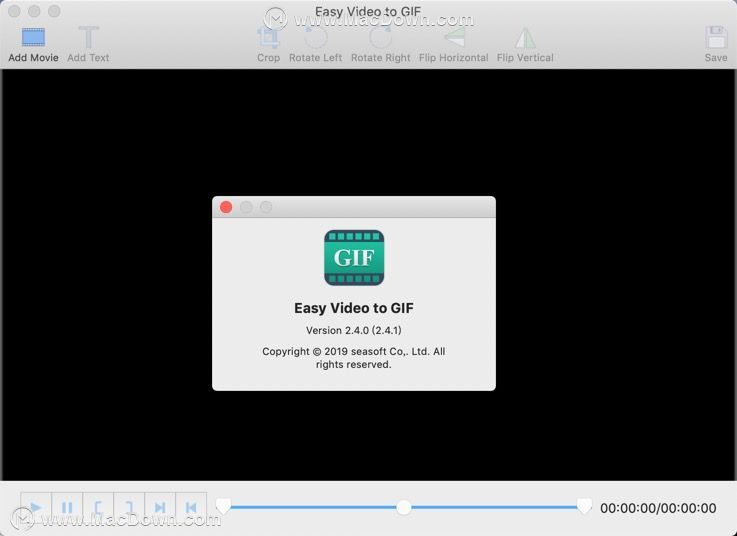Click the 00:00:00/00:00:00 time readout
The image size is (737, 536).
pos(658,508)
